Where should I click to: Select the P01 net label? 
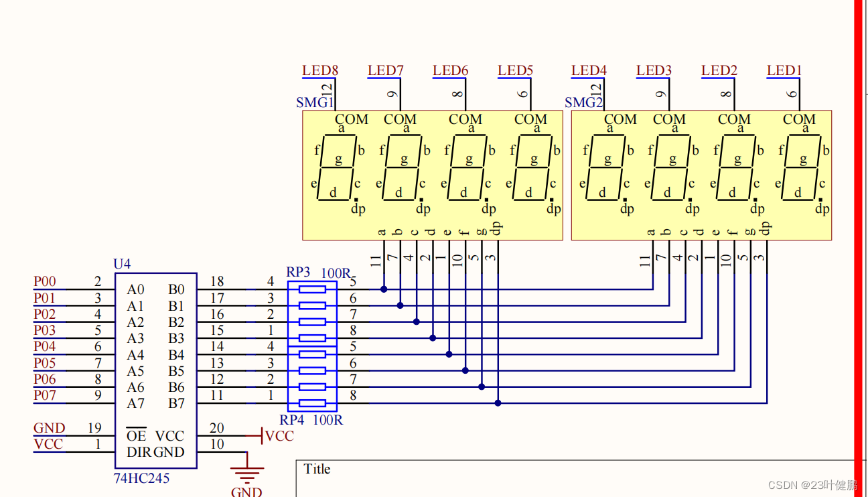point(45,298)
